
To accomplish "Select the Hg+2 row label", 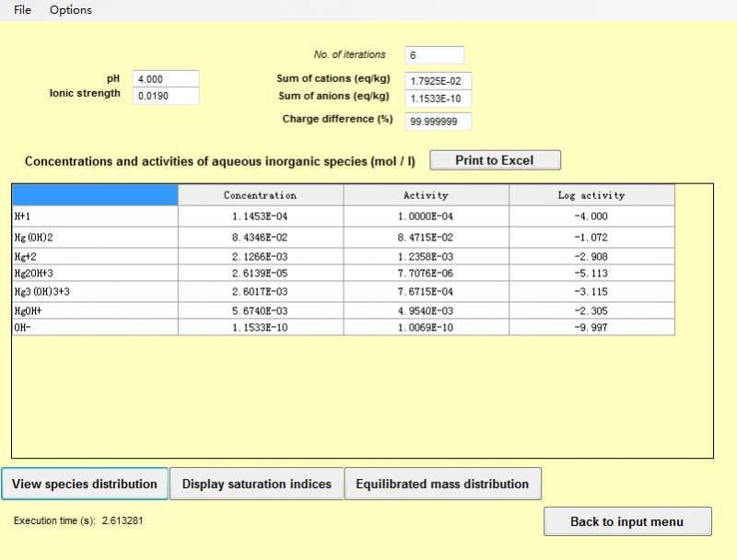I will point(95,256).
